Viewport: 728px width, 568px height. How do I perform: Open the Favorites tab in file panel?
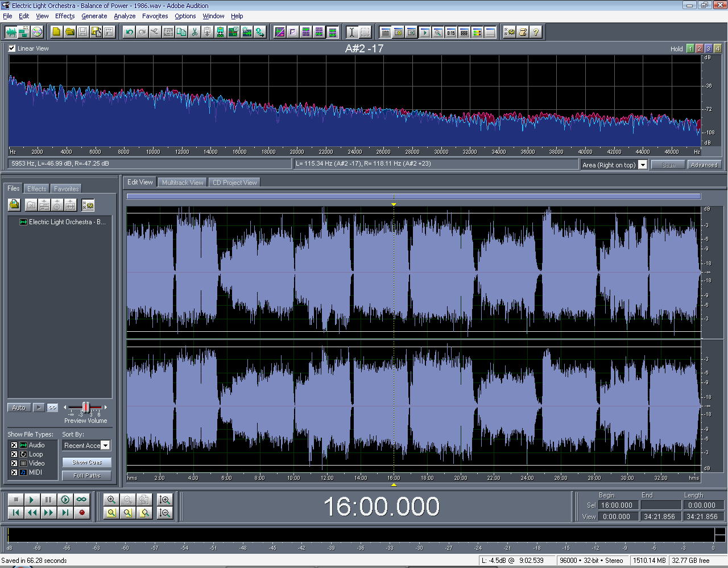point(66,189)
